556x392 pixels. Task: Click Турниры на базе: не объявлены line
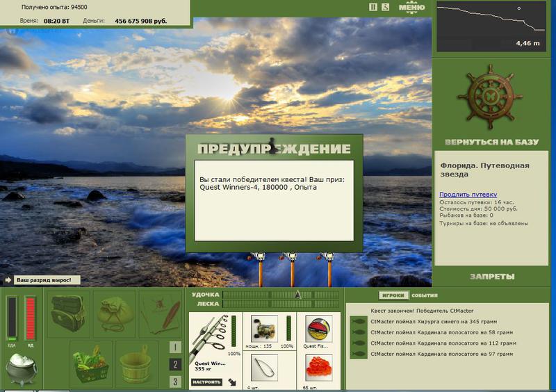click(x=484, y=223)
